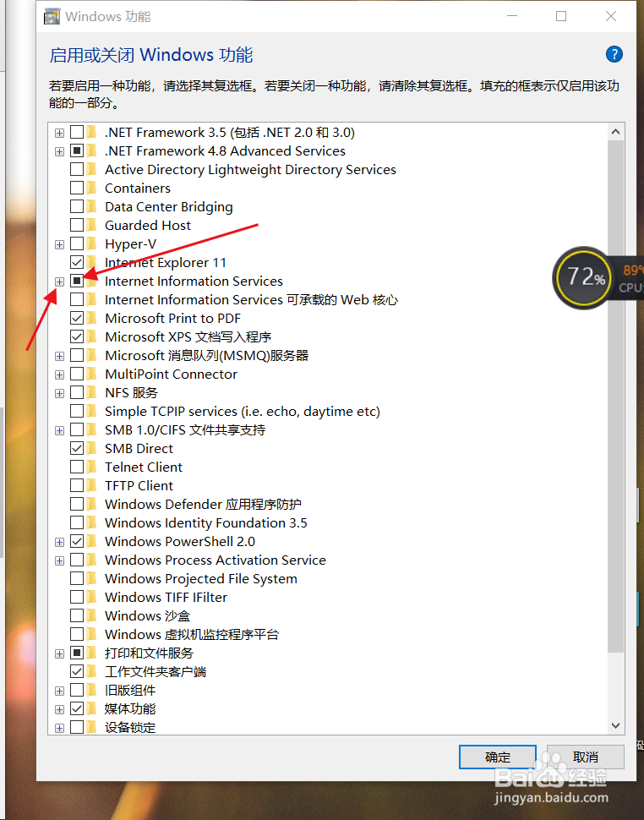Toggle .NET Framework 4.8 Advanced Services checkbox
The image size is (644, 820).
click(77, 150)
